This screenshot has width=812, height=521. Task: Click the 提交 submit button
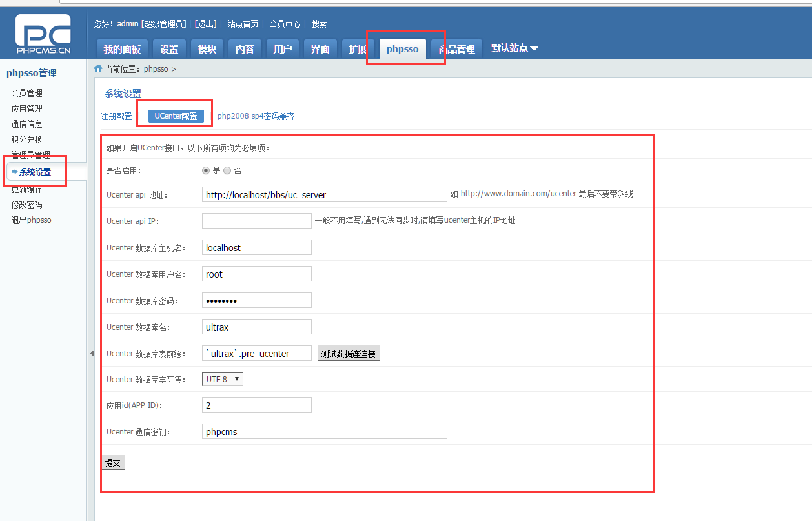(x=113, y=463)
